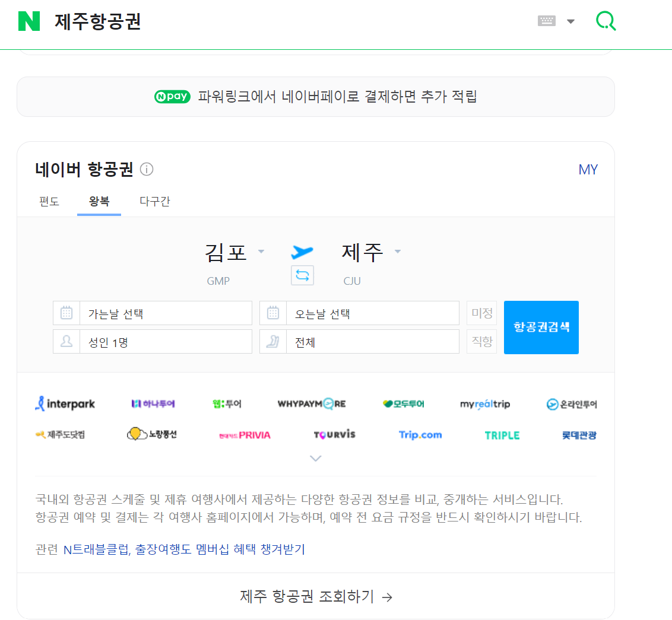Open the 롯데관광 partner logo
Viewport: 672px width, 620px height.
pyautogui.click(x=579, y=435)
